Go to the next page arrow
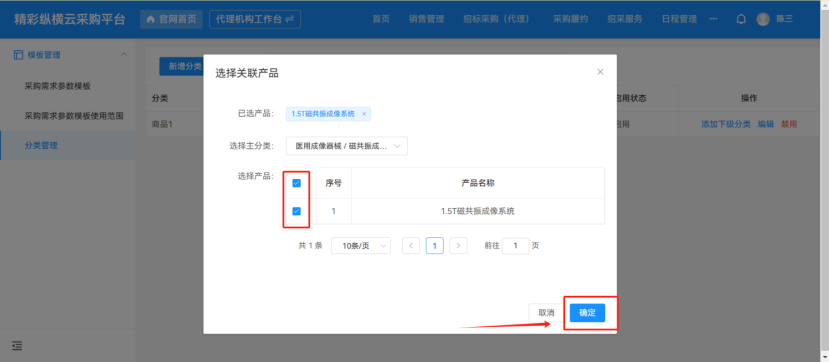The width and height of the screenshot is (829, 362). pos(458,246)
